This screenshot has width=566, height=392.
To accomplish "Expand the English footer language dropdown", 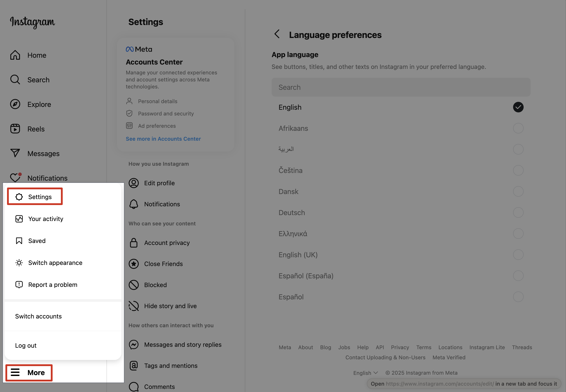I will coord(365,373).
